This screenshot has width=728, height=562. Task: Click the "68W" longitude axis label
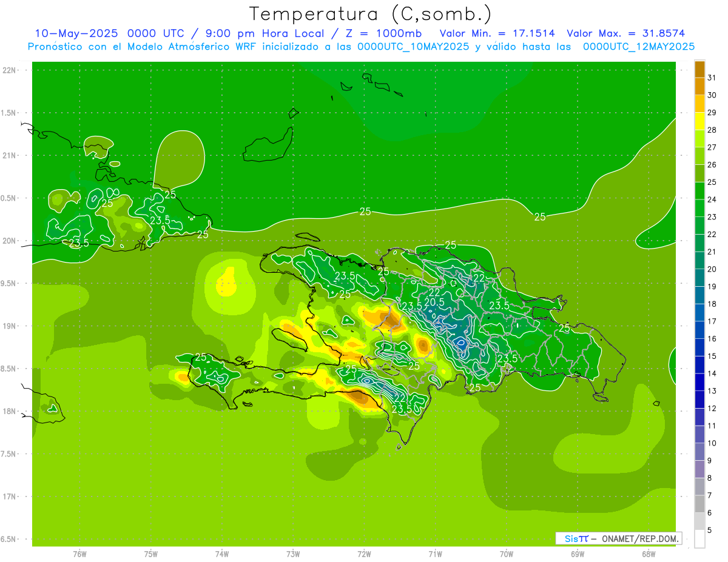649,554
